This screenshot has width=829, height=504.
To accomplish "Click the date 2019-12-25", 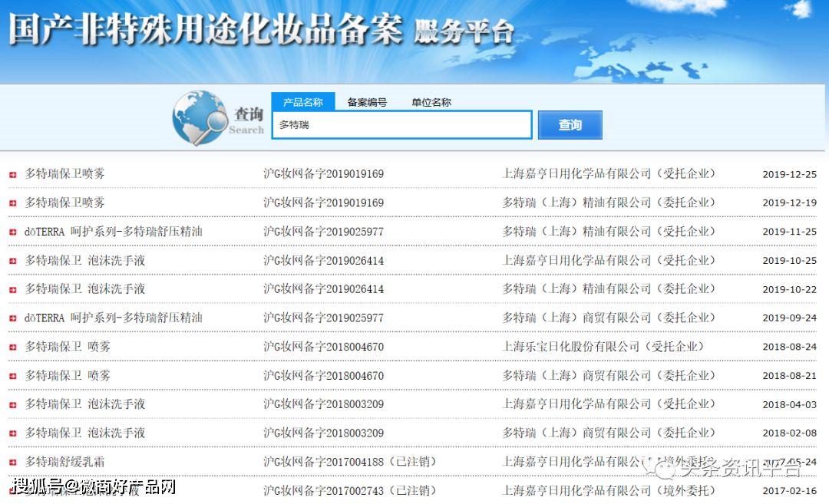I will pyautogui.click(x=789, y=174).
